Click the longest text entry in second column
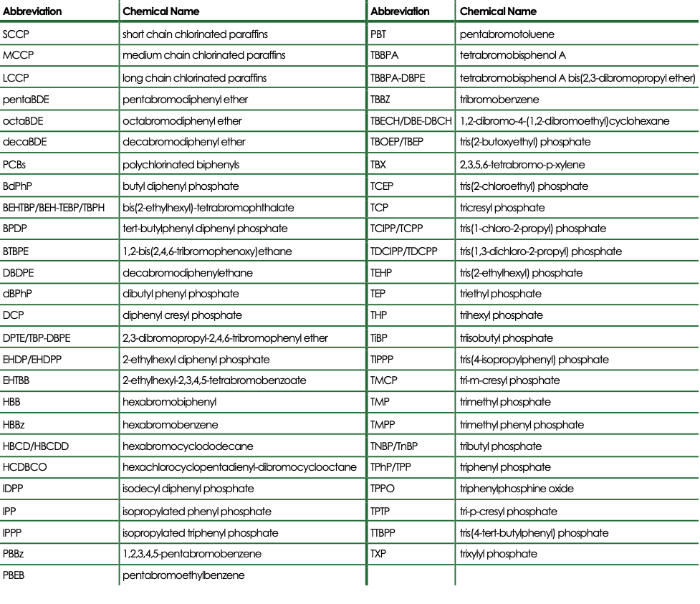Image resolution: width=700 pixels, height=604 pixels. (242, 466)
